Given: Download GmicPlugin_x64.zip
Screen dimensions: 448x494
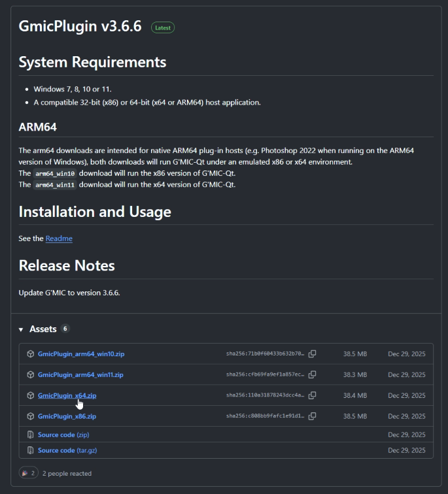Looking at the screenshot, I should [67, 395].
